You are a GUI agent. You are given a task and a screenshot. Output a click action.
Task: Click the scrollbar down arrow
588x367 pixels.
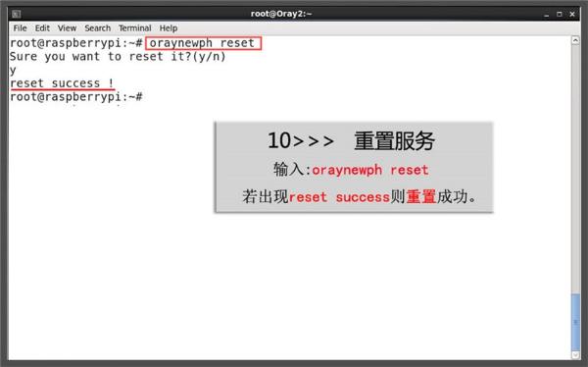[x=575, y=354]
